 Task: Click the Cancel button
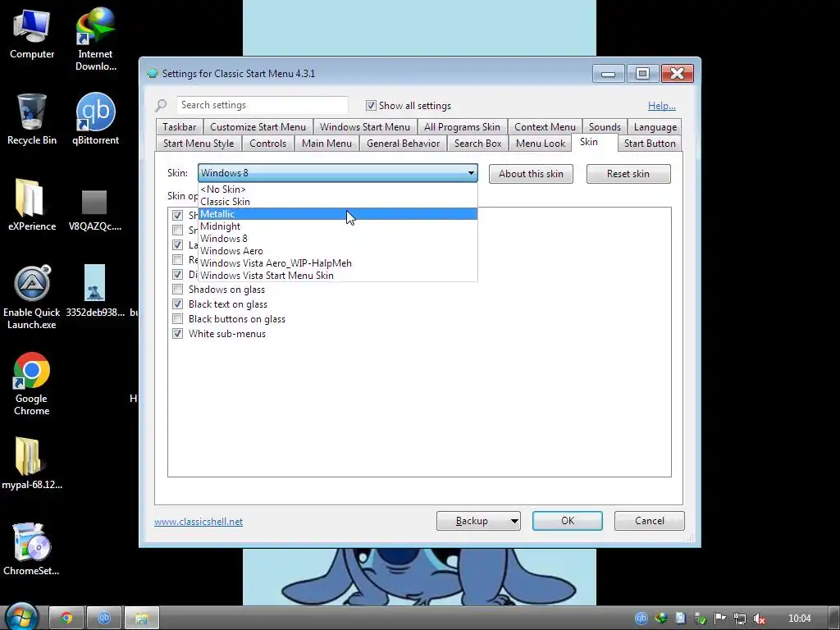click(x=650, y=521)
